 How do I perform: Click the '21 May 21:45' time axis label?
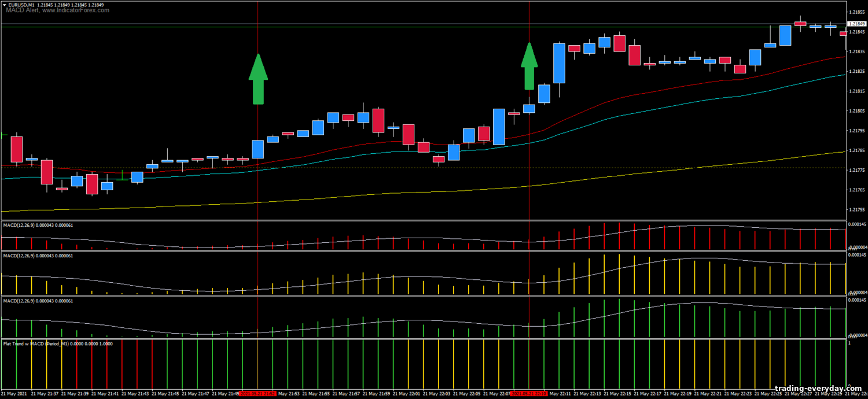point(166,393)
